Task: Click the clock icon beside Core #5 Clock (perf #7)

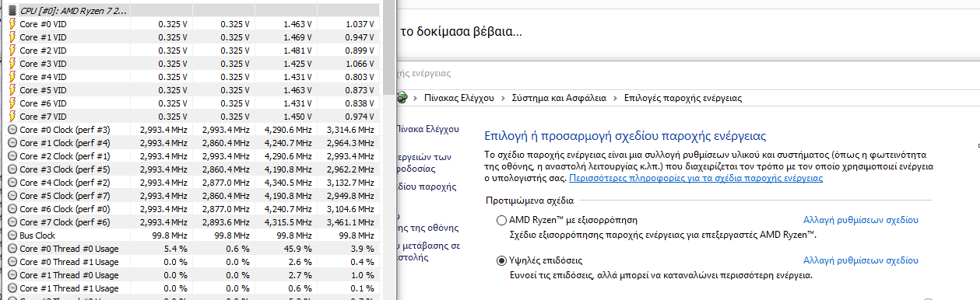Action: (x=12, y=196)
